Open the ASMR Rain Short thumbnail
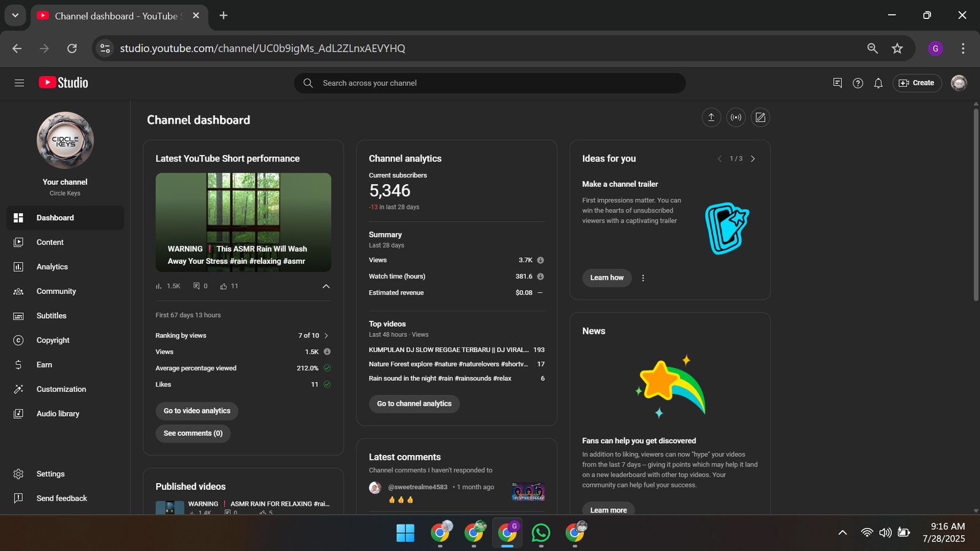 coord(243,222)
